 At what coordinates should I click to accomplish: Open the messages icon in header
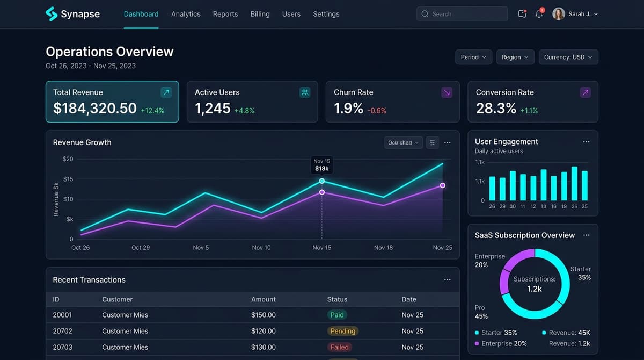(522, 14)
